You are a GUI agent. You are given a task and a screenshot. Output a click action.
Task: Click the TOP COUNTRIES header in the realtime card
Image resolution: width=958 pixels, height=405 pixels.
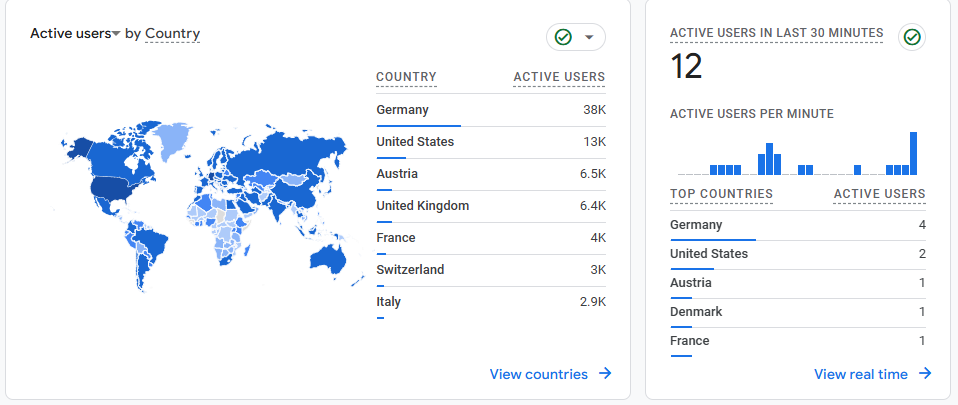(721, 194)
